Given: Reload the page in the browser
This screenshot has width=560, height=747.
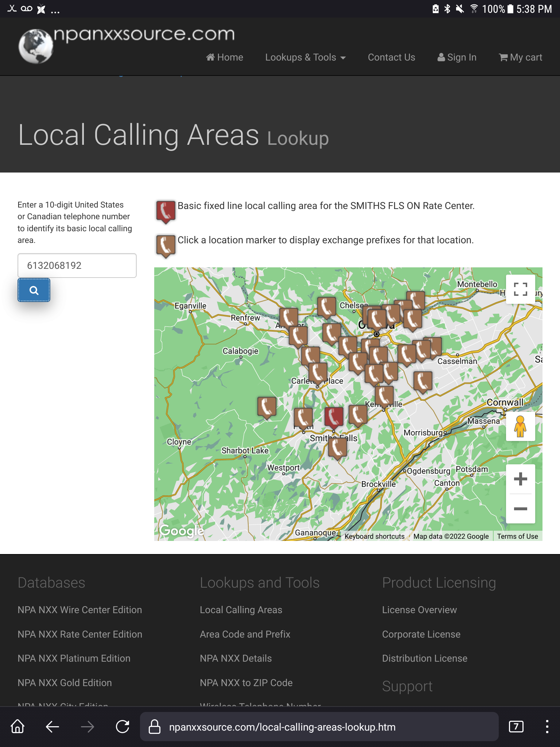Looking at the screenshot, I should tap(122, 727).
